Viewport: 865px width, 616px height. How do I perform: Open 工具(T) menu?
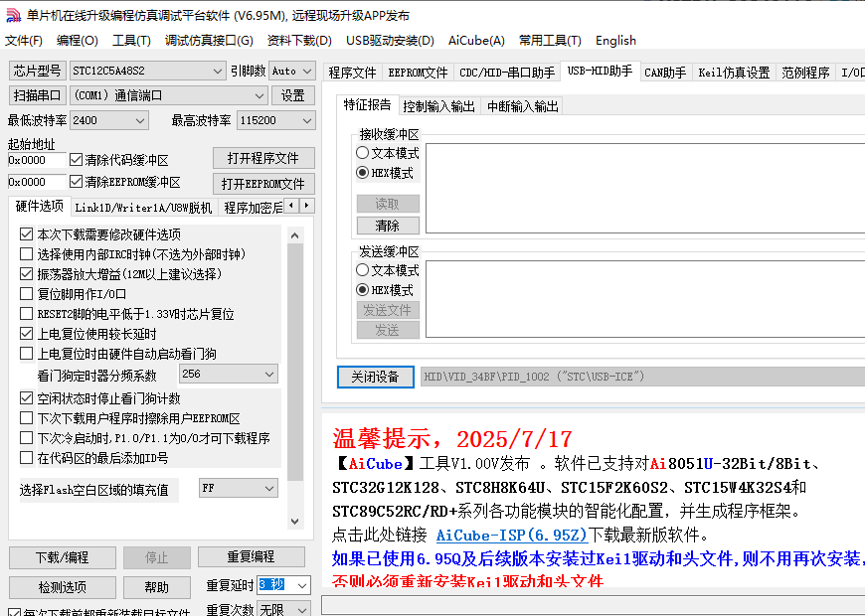132,41
